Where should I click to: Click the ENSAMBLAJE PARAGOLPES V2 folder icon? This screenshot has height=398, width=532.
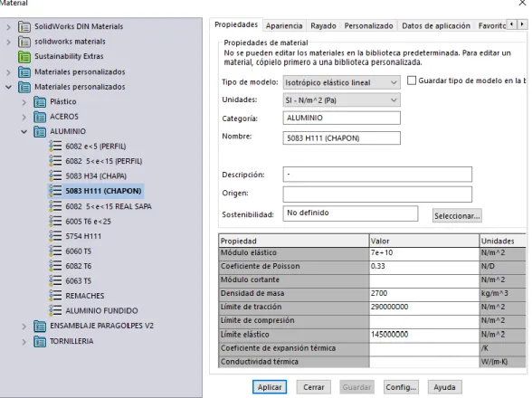(x=40, y=326)
